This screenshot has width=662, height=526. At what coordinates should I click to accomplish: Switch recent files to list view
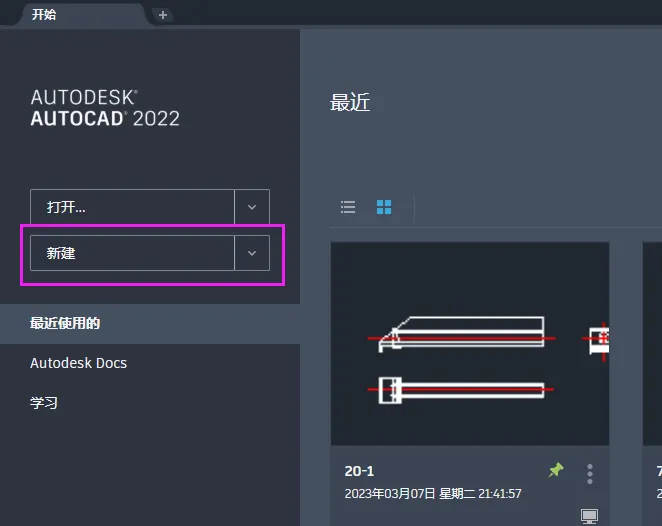(x=348, y=207)
